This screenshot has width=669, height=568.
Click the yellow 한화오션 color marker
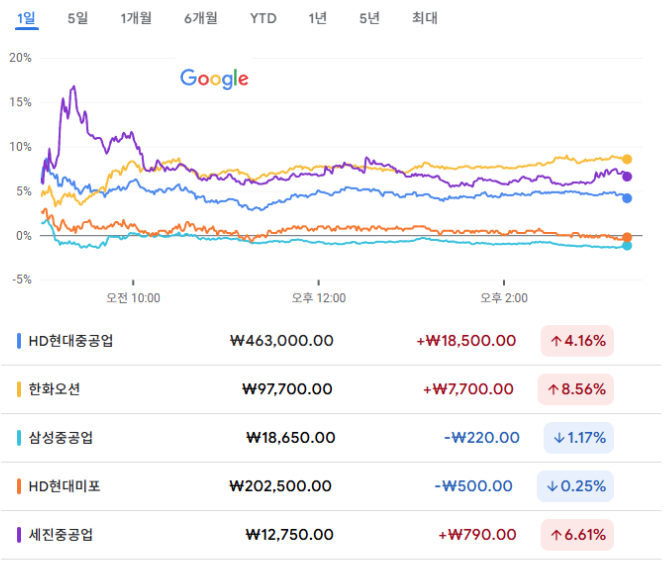[19, 389]
